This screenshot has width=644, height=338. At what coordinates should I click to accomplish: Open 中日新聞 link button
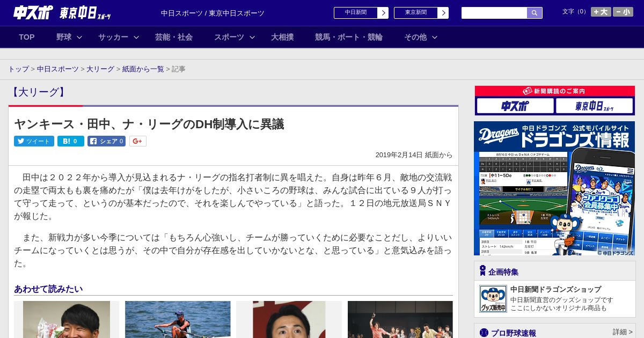tap(356, 13)
